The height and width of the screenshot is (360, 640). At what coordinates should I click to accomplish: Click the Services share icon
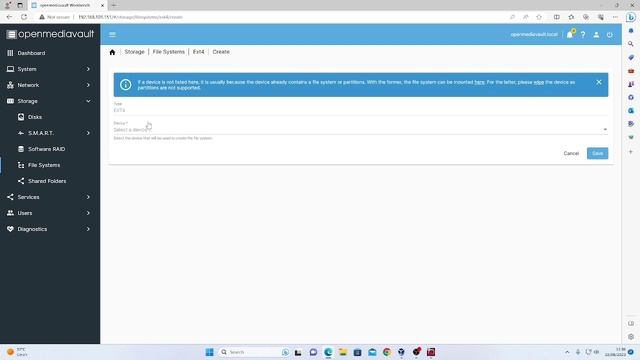click(x=10, y=197)
